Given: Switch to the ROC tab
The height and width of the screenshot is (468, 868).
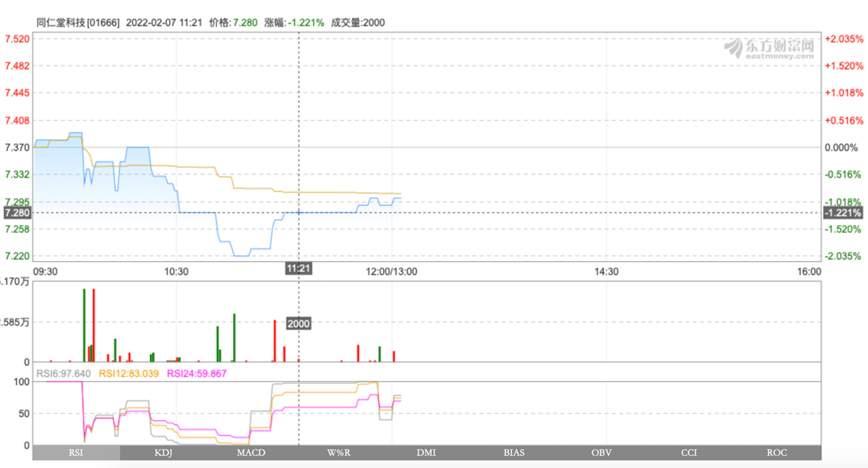Looking at the screenshot, I should (x=777, y=453).
